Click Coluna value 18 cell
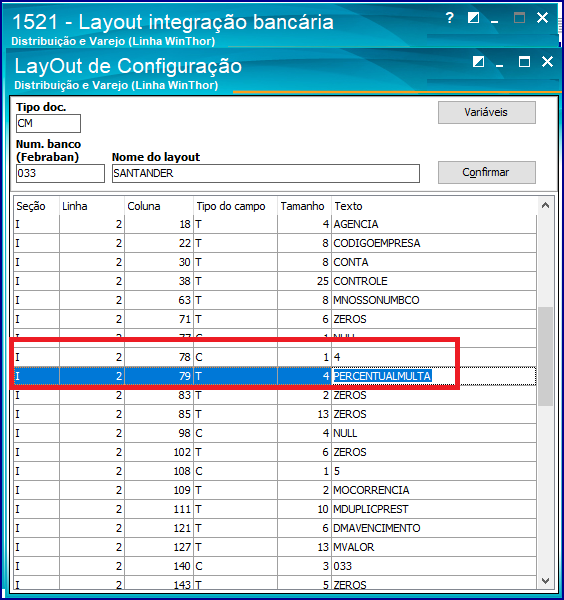564x600 pixels. coord(159,224)
